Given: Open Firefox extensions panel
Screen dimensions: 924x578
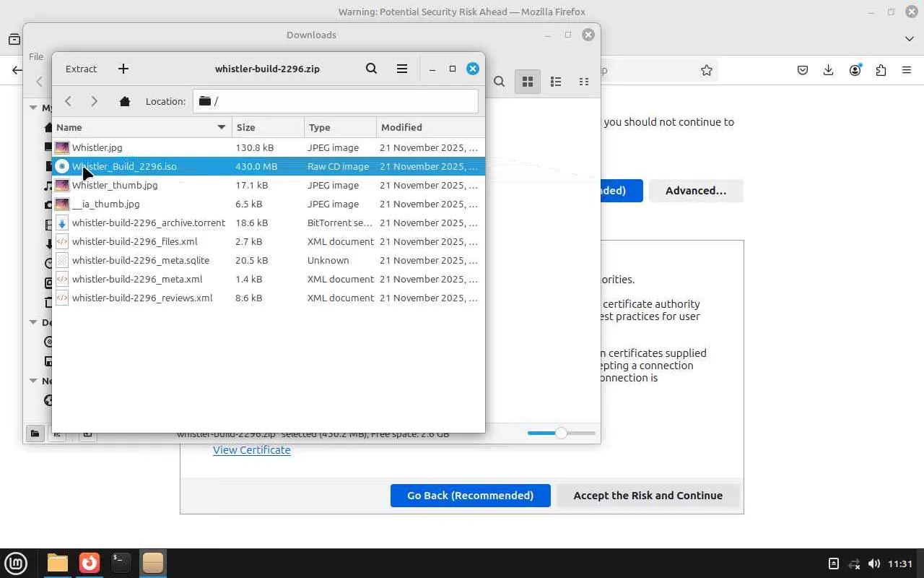Looking at the screenshot, I should coord(881,70).
